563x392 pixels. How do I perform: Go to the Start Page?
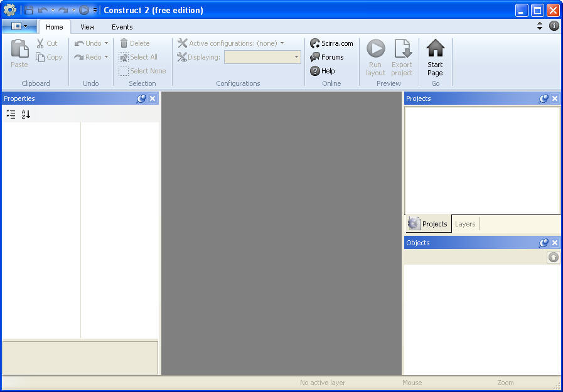(x=435, y=57)
